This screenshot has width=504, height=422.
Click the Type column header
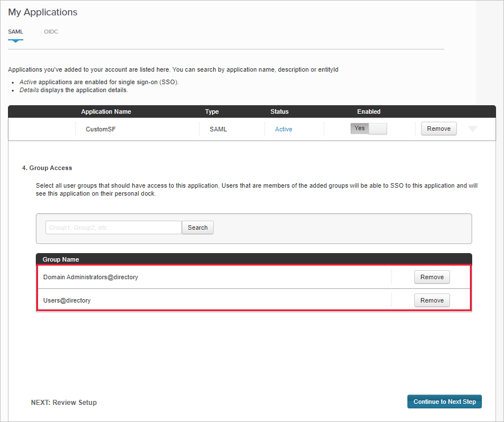pyautogui.click(x=212, y=111)
